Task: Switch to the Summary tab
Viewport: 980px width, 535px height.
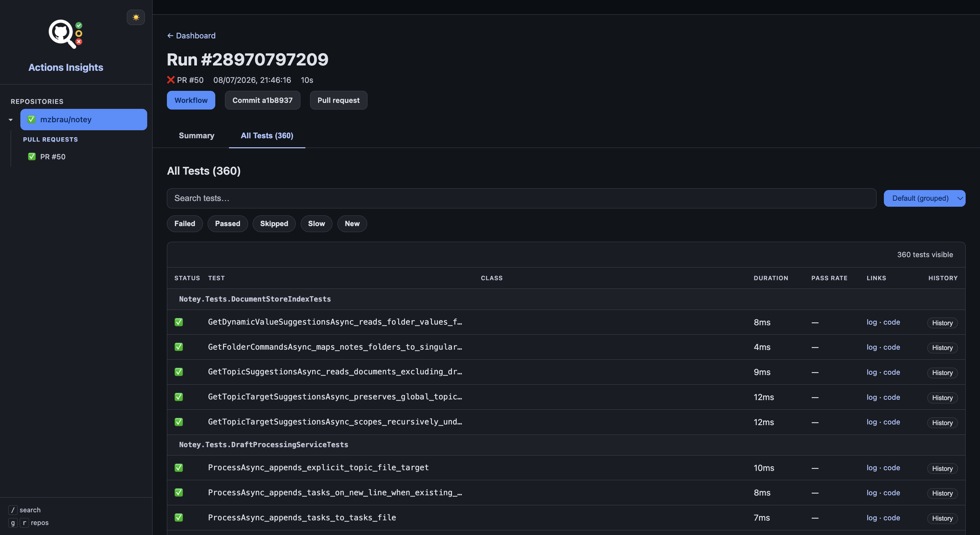Action: point(197,136)
